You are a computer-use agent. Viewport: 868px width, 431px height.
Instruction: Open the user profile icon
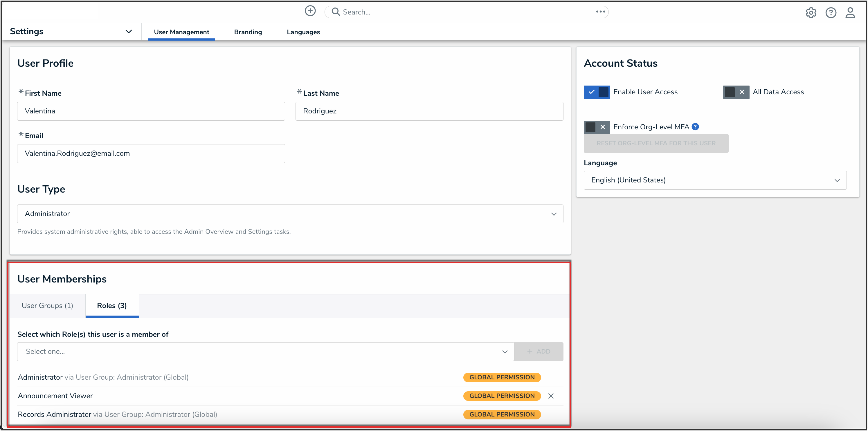[x=850, y=13]
